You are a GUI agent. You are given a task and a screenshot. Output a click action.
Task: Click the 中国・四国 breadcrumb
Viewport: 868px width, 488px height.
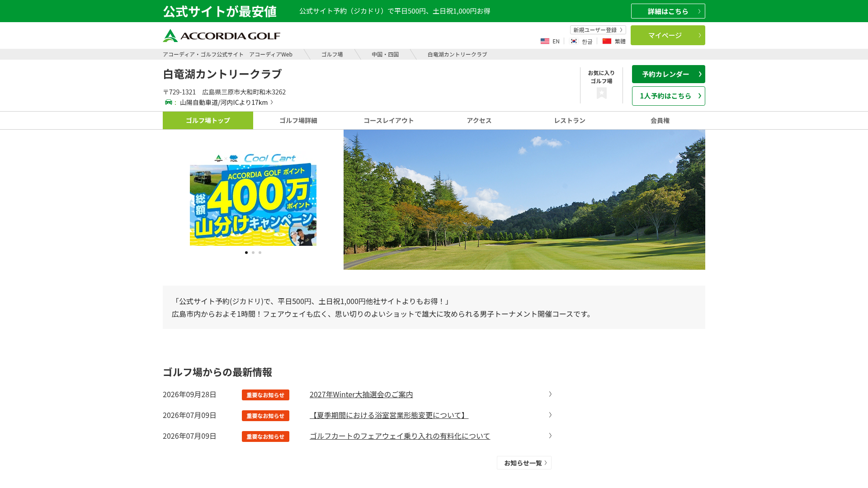(385, 54)
